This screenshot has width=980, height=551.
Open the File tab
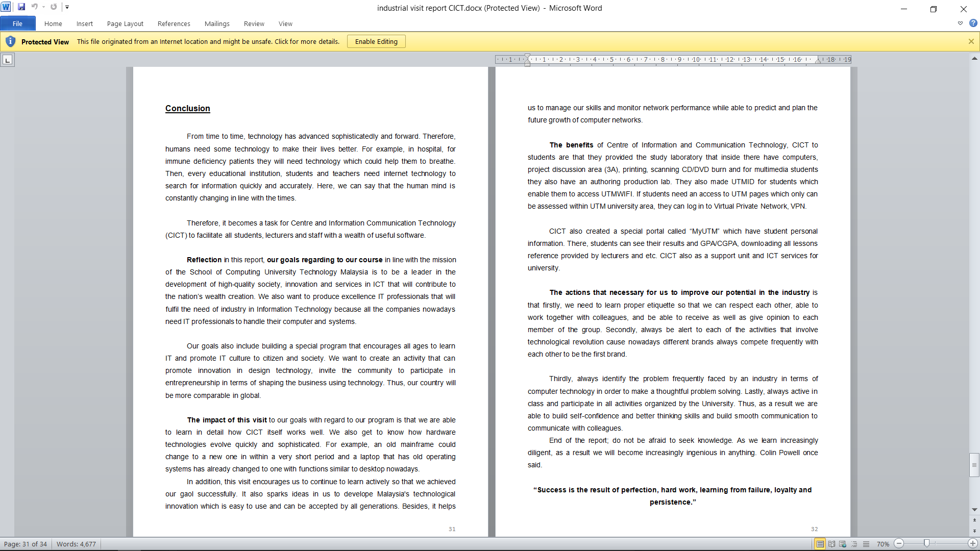click(17, 23)
